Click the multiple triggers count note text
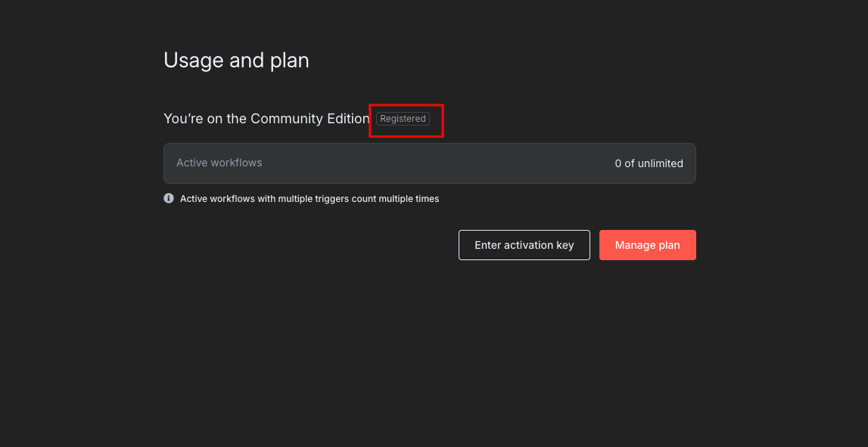868x447 pixels. 310,199
